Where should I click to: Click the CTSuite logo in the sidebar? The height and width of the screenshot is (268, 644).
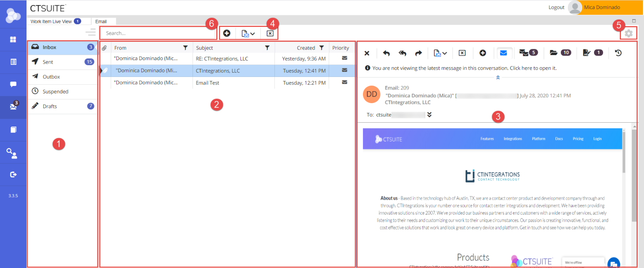coord(13,15)
